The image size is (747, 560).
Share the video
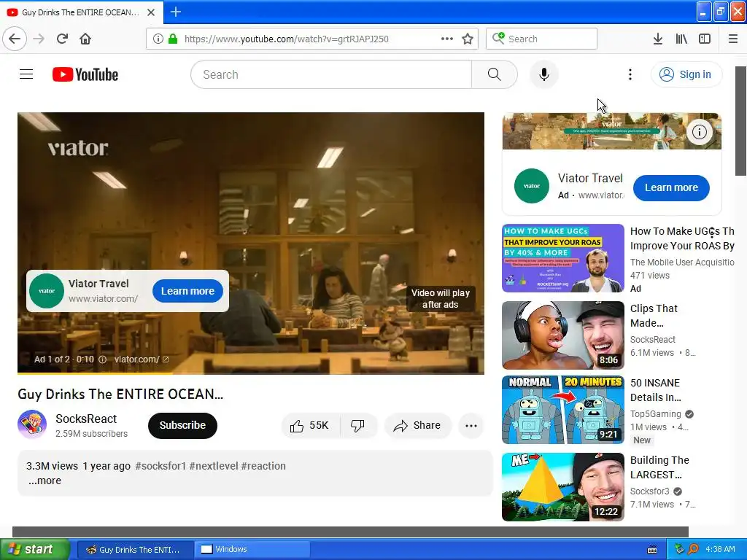(418, 425)
